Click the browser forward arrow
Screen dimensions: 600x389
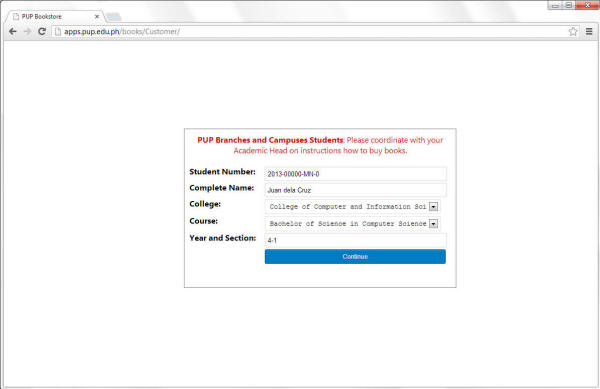point(27,31)
